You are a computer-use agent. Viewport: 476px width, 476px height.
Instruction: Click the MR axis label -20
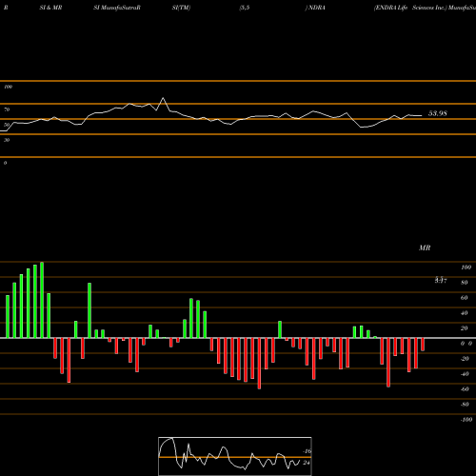(x=465, y=359)
